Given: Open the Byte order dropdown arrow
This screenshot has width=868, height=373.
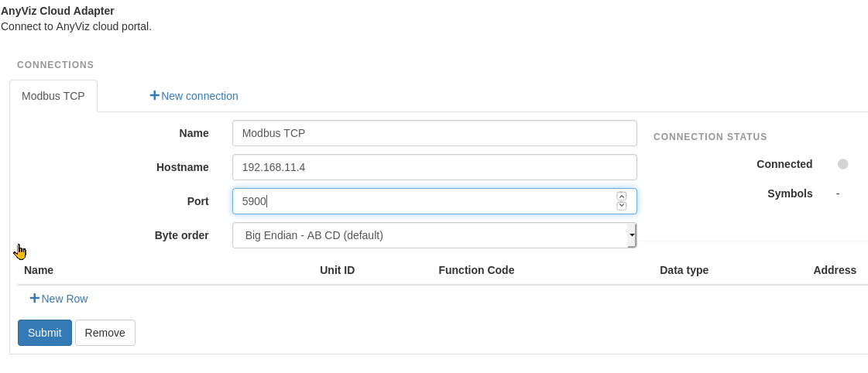Looking at the screenshot, I should 631,235.
